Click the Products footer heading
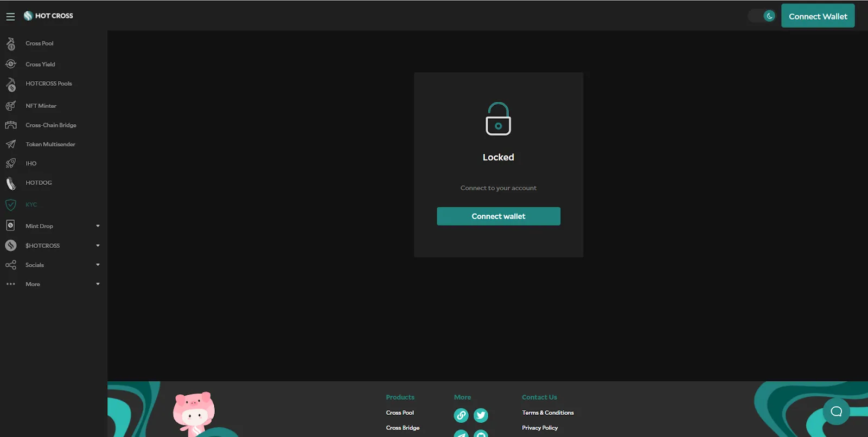Viewport: 868px width, 437px height. [x=400, y=397]
